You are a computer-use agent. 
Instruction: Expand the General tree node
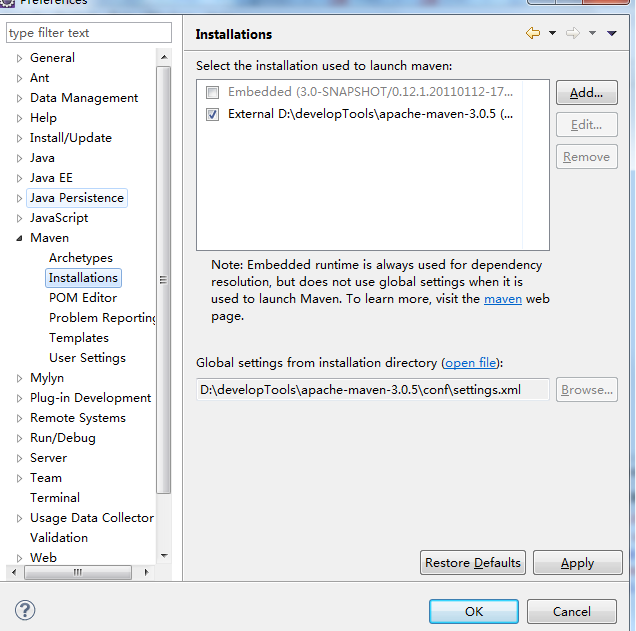(x=19, y=58)
